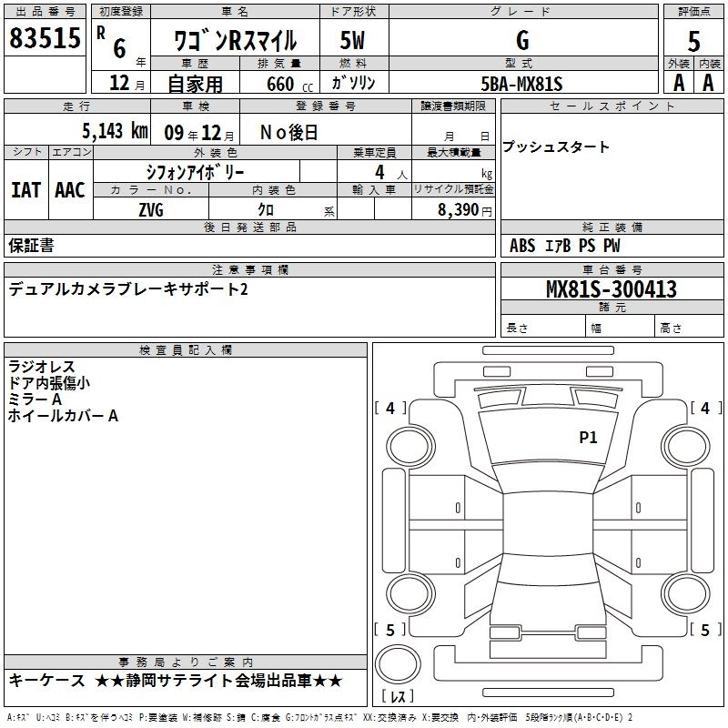
Task: Select the recycle deposit 8,390円
Action: tap(465, 210)
